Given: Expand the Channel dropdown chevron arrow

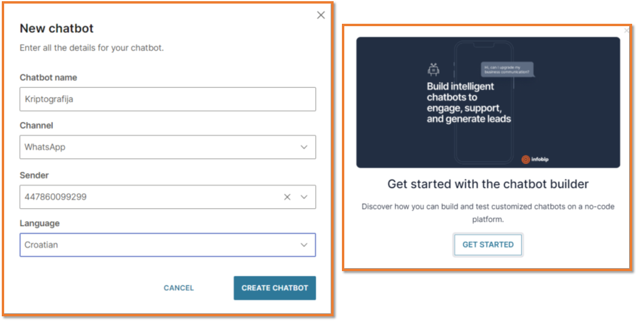Looking at the screenshot, I should point(304,147).
